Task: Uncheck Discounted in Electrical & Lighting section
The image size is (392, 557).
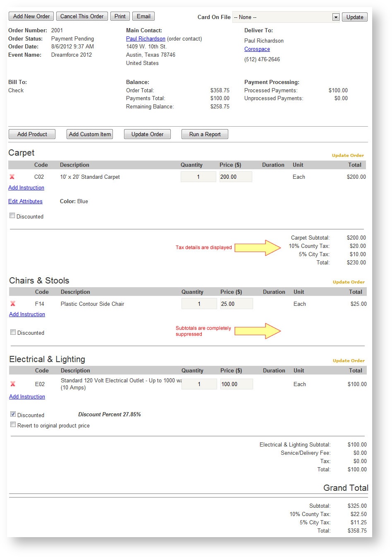Action: 13,414
